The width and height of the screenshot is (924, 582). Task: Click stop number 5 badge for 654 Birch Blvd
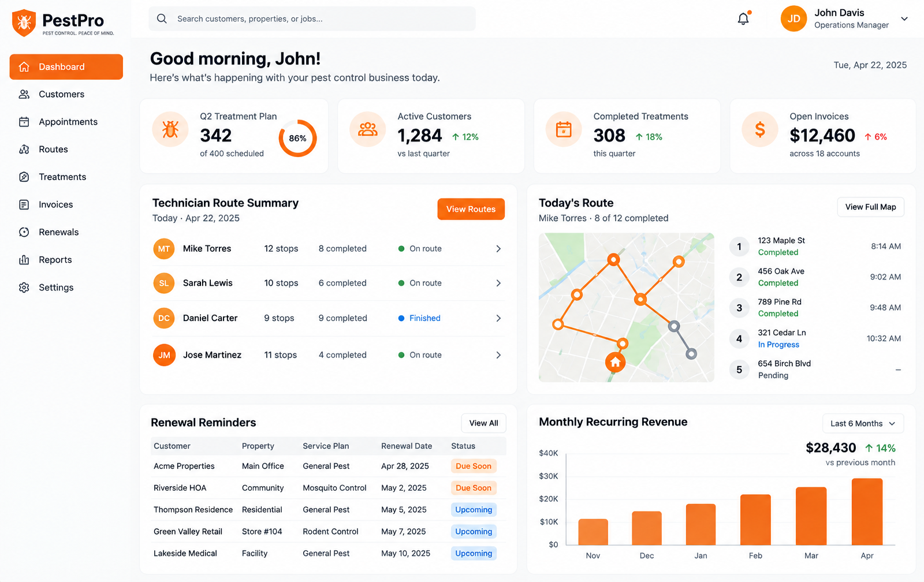pyautogui.click(x=739, y=370)
